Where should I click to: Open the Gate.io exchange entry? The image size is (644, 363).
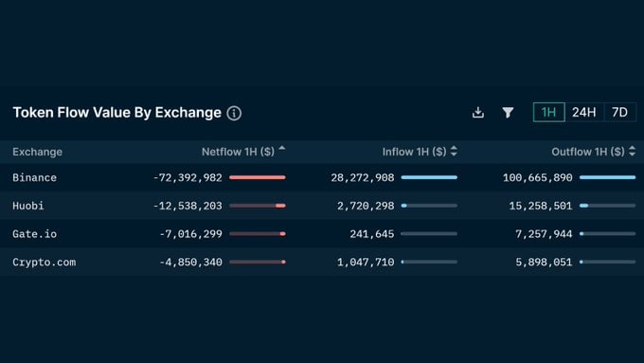pos(34,234)
